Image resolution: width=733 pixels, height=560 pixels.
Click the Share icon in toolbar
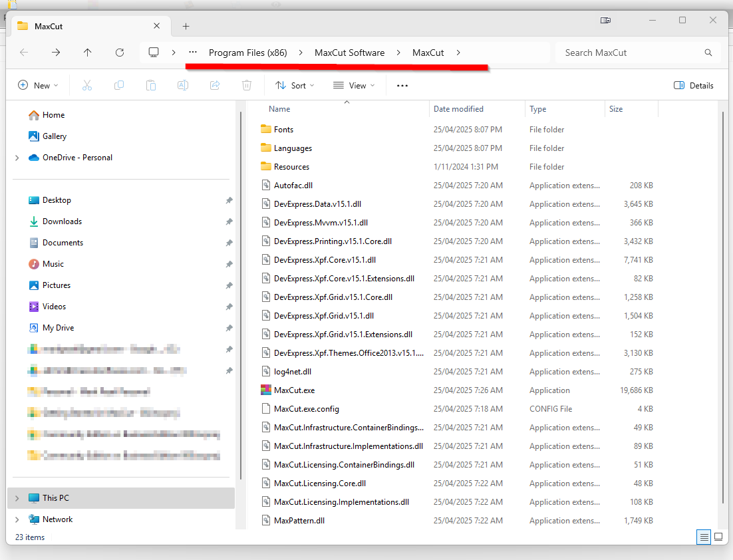(215, 85)
